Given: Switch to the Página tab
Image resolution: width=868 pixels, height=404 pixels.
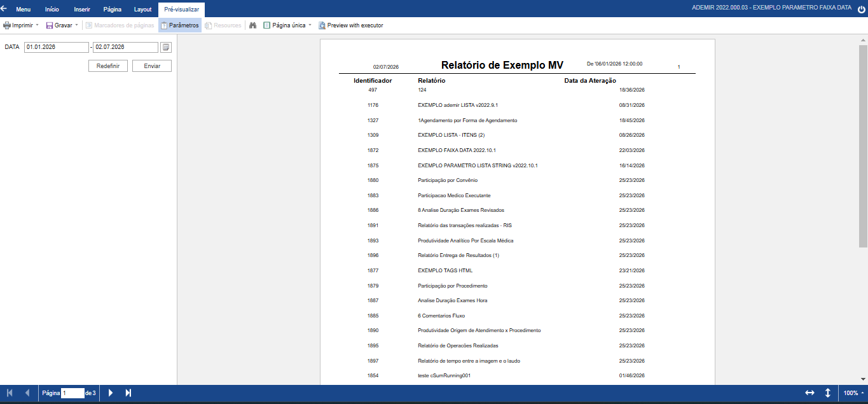Looking at the screenshot, I should [113, 10].
